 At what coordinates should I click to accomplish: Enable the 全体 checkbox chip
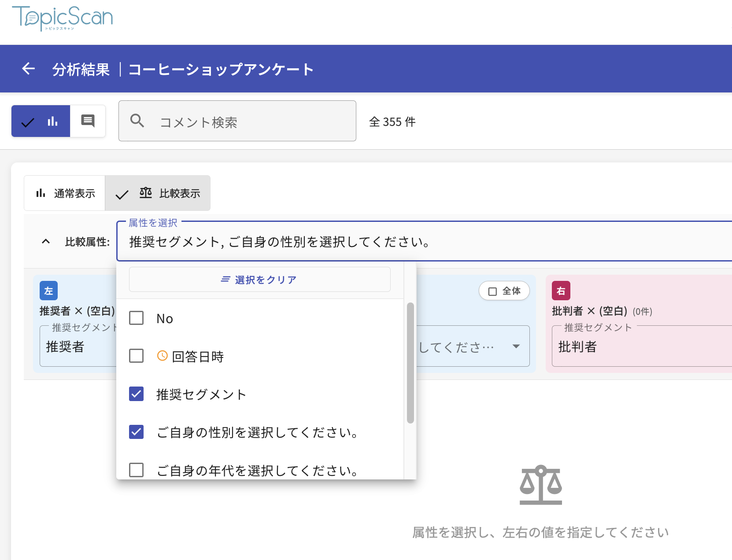point(504,291)
